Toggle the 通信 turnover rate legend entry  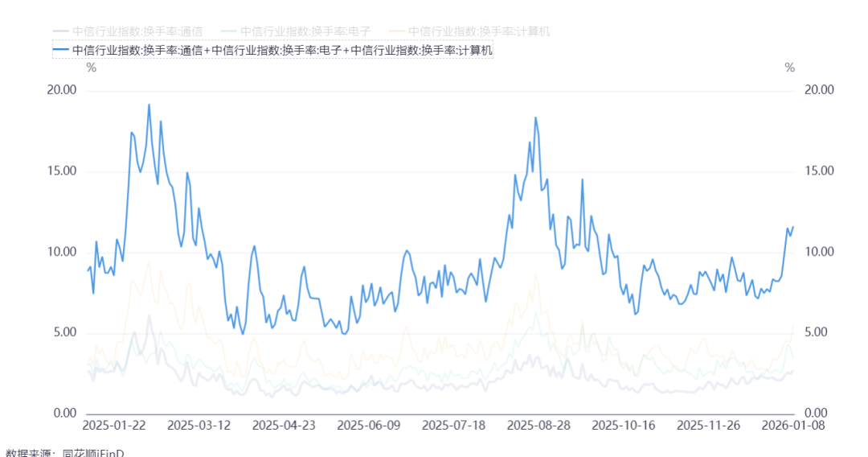128,31
